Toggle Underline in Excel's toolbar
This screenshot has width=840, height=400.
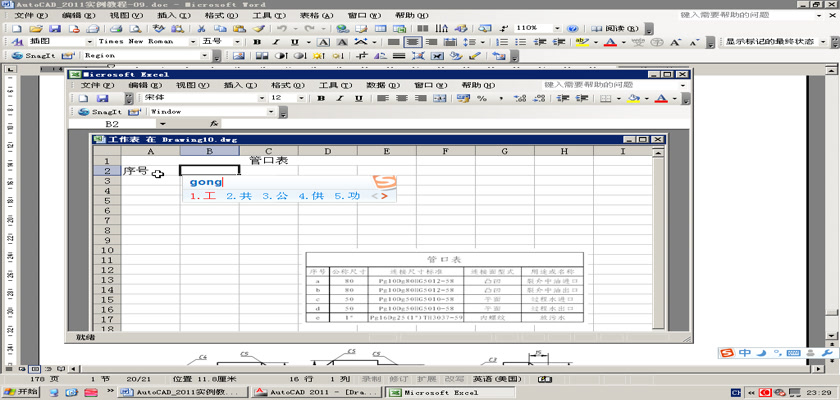[x=359, y=99]
